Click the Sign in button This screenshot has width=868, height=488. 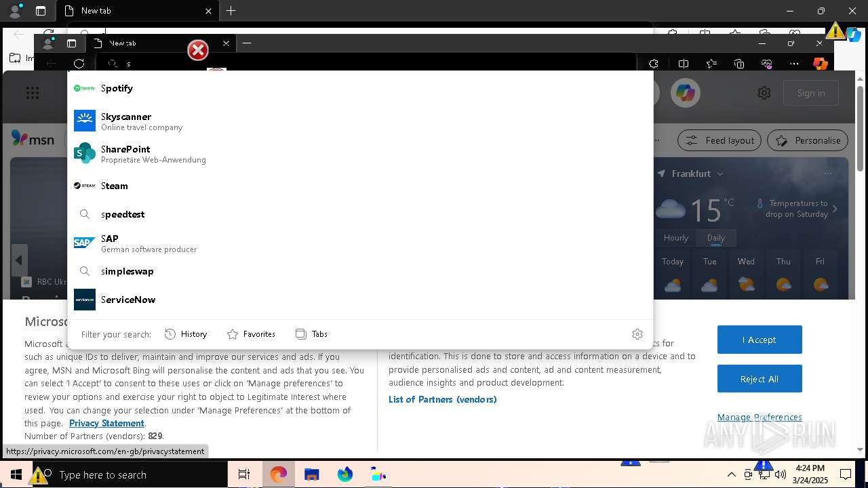coord(811,93)
